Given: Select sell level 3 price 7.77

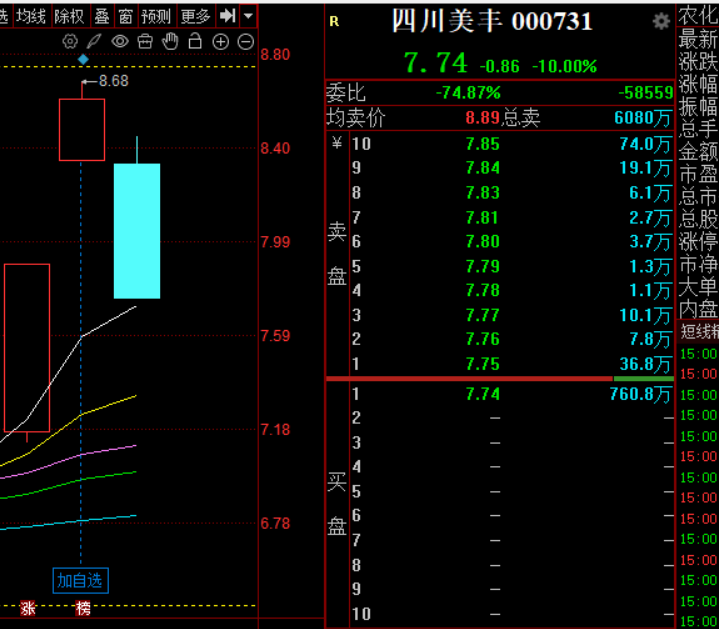Looking at the screenshot, I should pos(482,315).
